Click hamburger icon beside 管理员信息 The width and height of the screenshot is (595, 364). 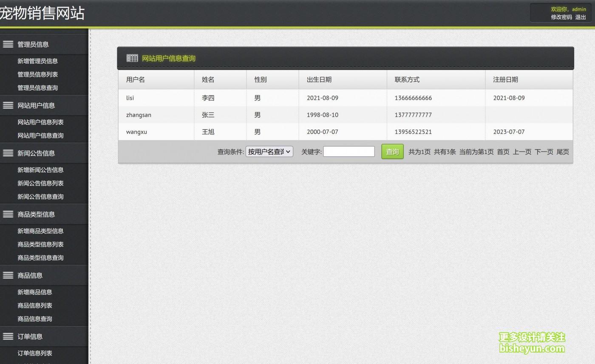click(8, 44)
